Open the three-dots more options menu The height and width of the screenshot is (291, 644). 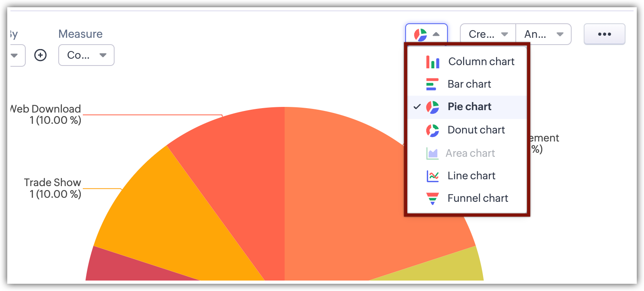(604, 34)
